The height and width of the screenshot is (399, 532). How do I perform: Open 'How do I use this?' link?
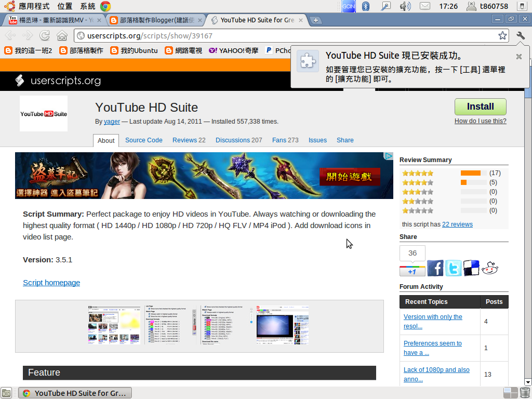pos(481,121)
